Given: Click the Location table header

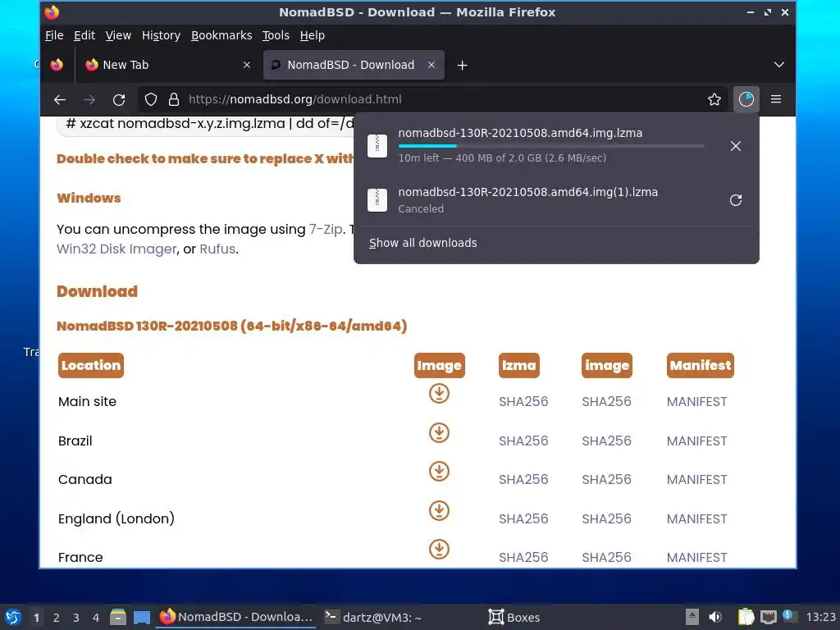Looking at the screenshot, I should click(x=90, y=365).
